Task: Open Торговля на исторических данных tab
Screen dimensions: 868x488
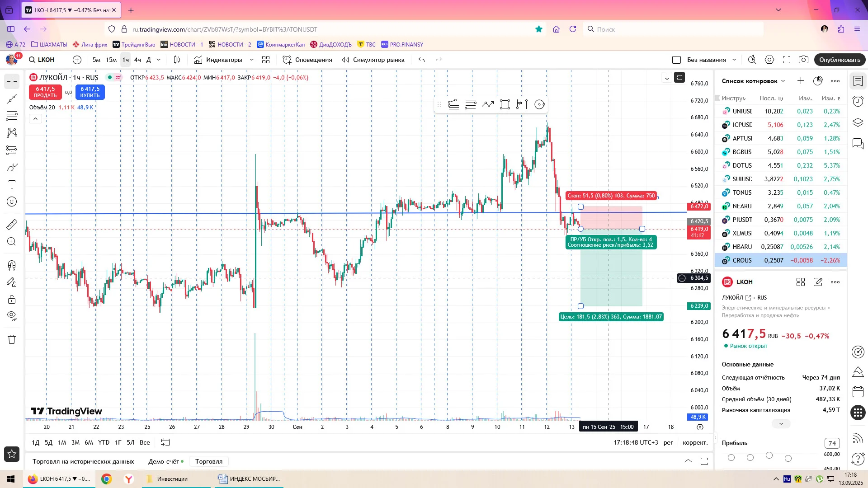Action: [x=83, y=461]
